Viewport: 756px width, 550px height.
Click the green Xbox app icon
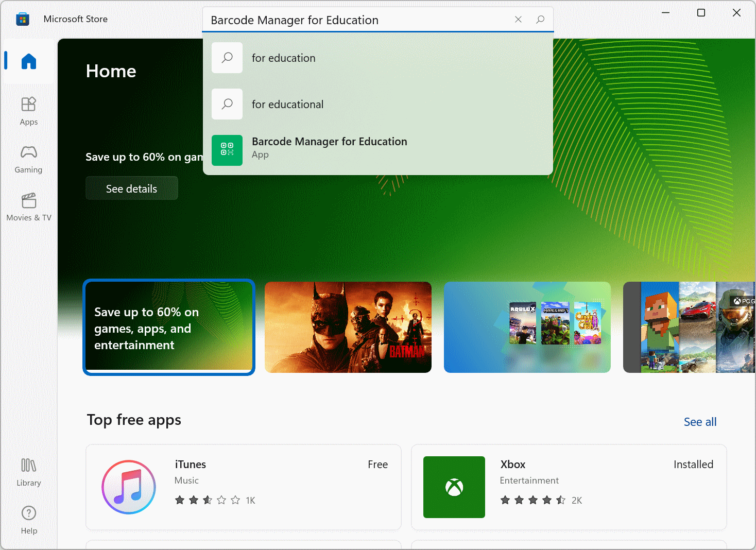[454, 487]
